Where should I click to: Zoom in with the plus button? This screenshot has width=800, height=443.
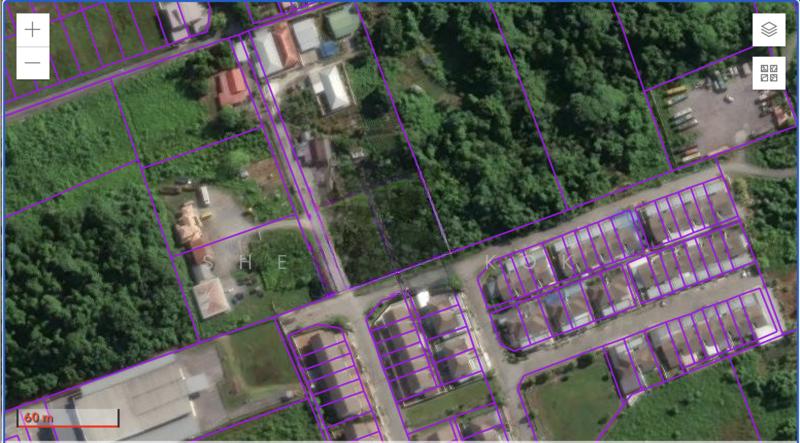[x=33, y=29]
